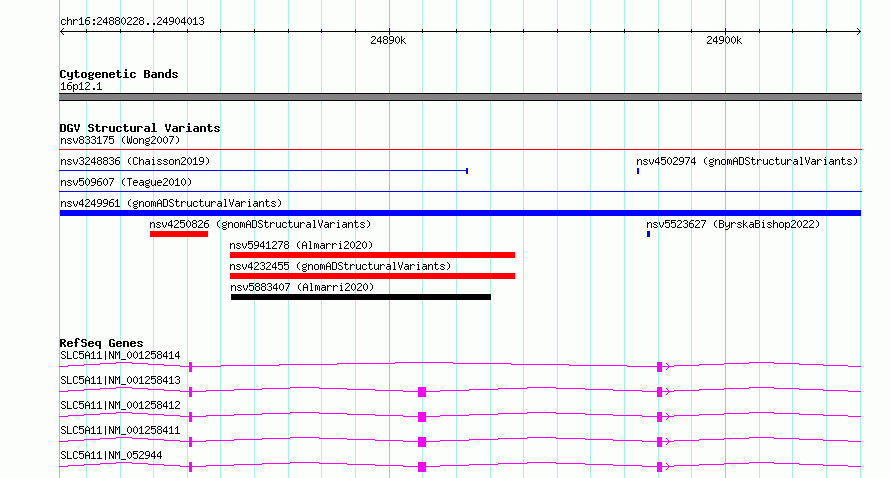Click the gray 16p12.1 cytogenetic band bar
The width and height of the screenshot is (890, 478).
(460, 97)
